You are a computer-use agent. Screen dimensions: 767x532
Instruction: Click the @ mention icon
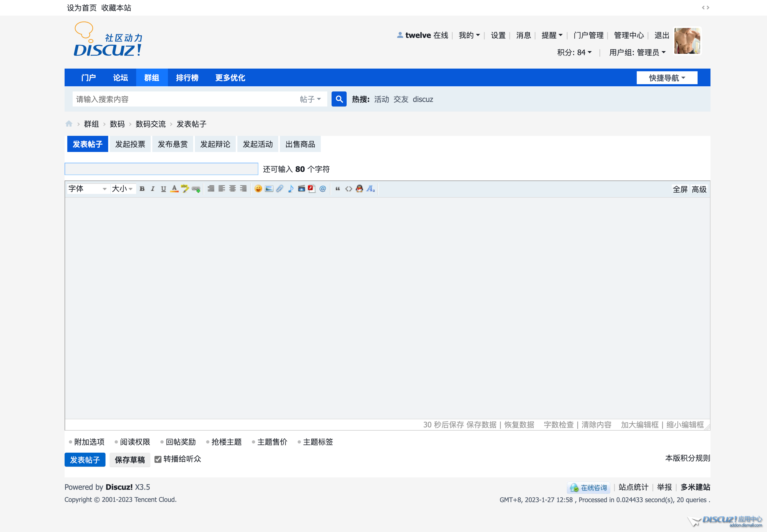tap(322, 189)
